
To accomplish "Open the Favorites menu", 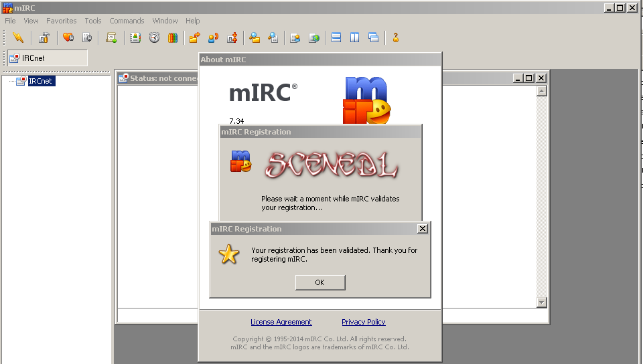I will pyautogui.click(x=62, y=21).
